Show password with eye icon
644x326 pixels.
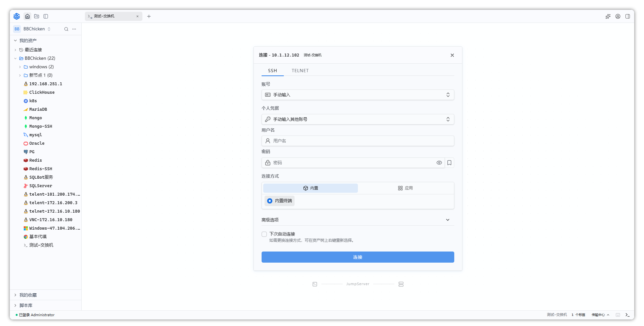(x=439, y=163)
